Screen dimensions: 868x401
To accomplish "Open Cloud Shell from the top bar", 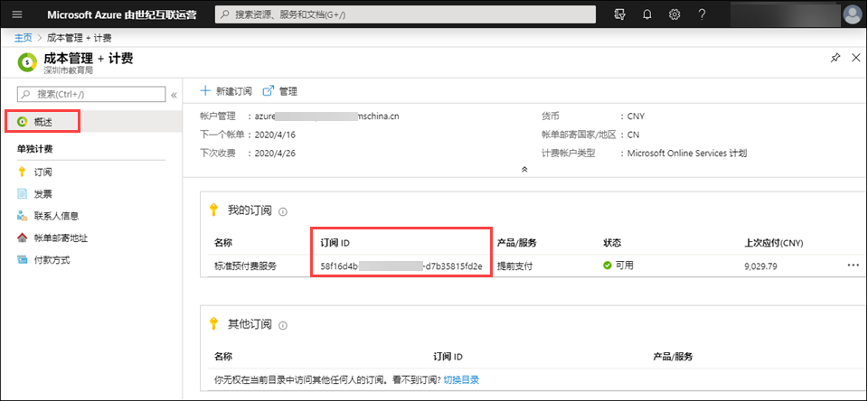I will (619, 14).
